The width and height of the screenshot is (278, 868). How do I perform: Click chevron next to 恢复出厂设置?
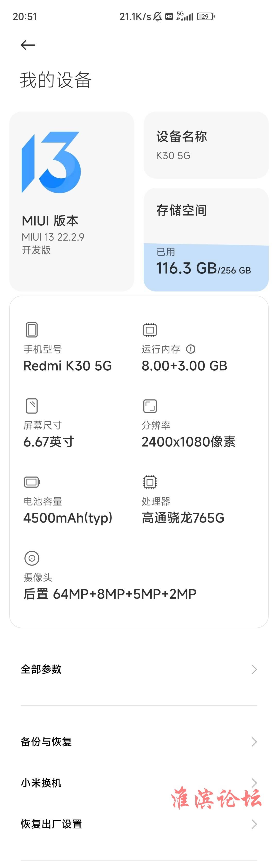pyautogui.click(x=254, y=824)
